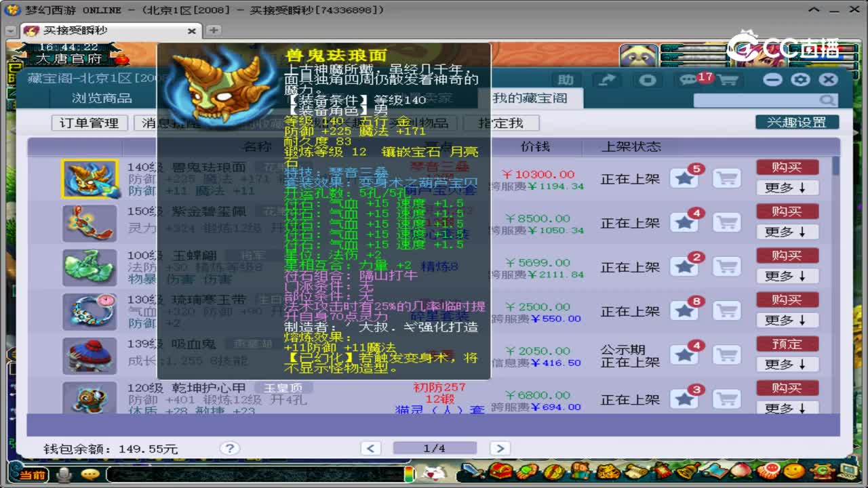This screenshot has width=868, height=488.
Task: Click 购买 for the ￥8500.00 item
Action: click(787, 211)
